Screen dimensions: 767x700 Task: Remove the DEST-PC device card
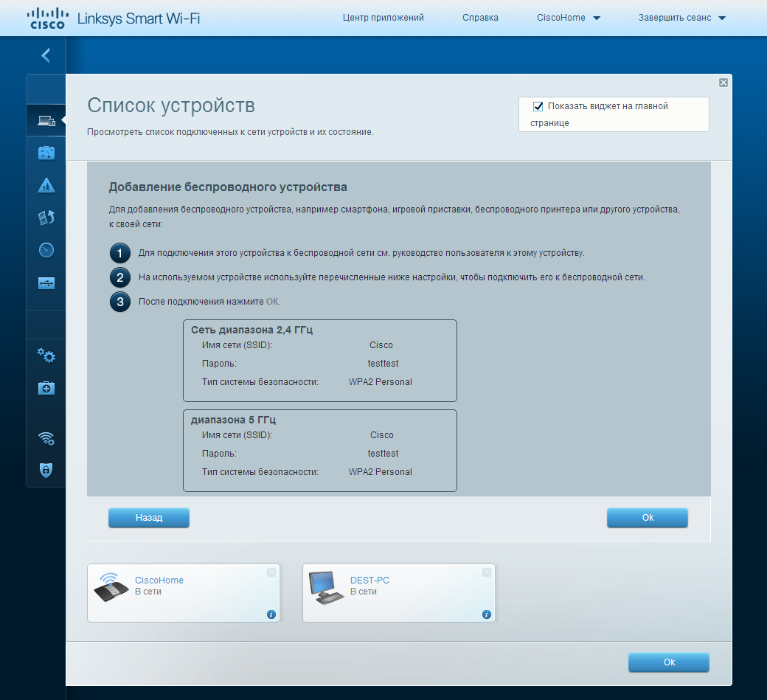pyautogui.click(x=487, y=572)
